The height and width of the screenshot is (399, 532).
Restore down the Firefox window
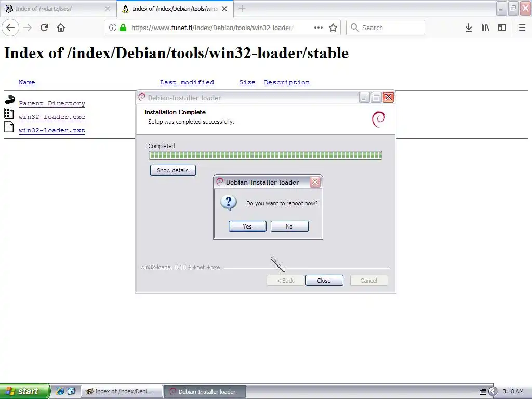[x=513, y=8]
